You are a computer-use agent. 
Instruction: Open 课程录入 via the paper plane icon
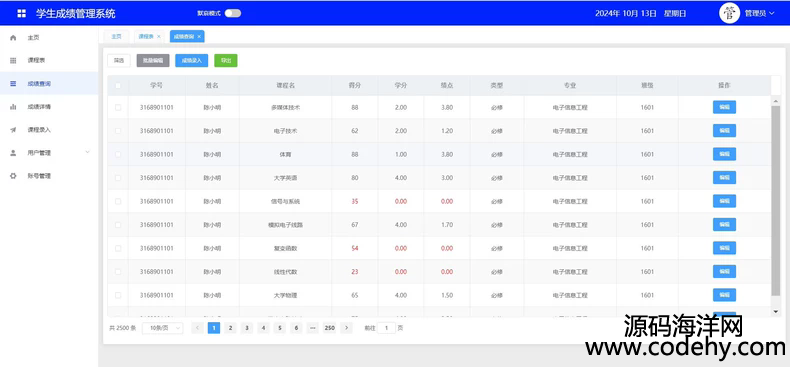[x=13, y=130]
